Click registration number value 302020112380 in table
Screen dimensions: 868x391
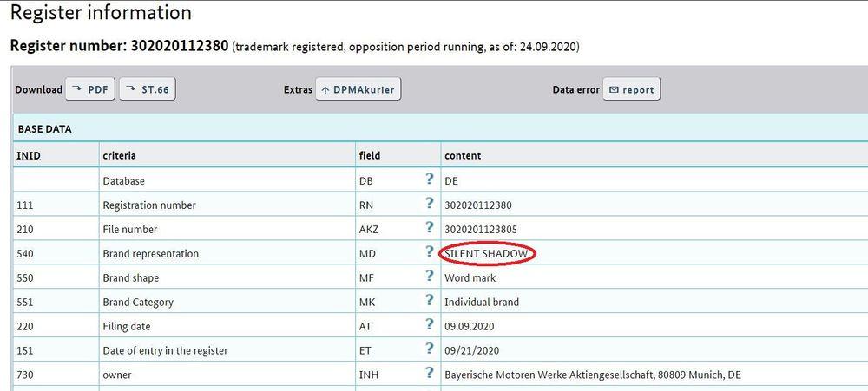click(477, 205)
